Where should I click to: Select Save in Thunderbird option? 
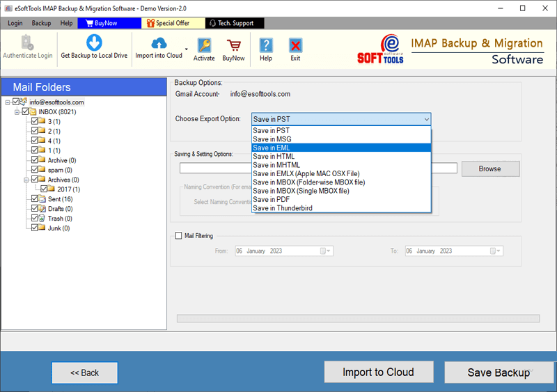click(x=341, y=208)
